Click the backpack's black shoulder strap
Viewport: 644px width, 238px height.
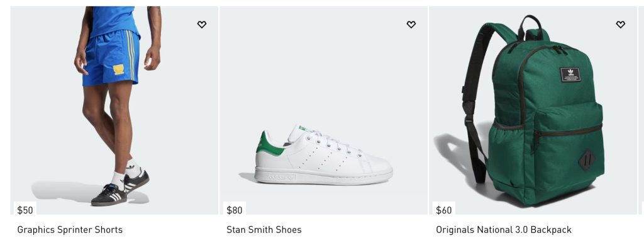[x=480, y=99]
